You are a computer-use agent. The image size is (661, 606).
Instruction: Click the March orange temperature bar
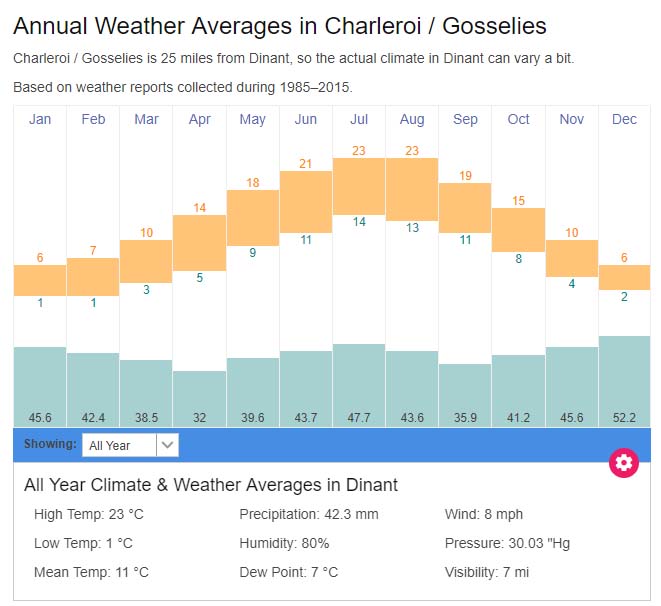[146, 260]
